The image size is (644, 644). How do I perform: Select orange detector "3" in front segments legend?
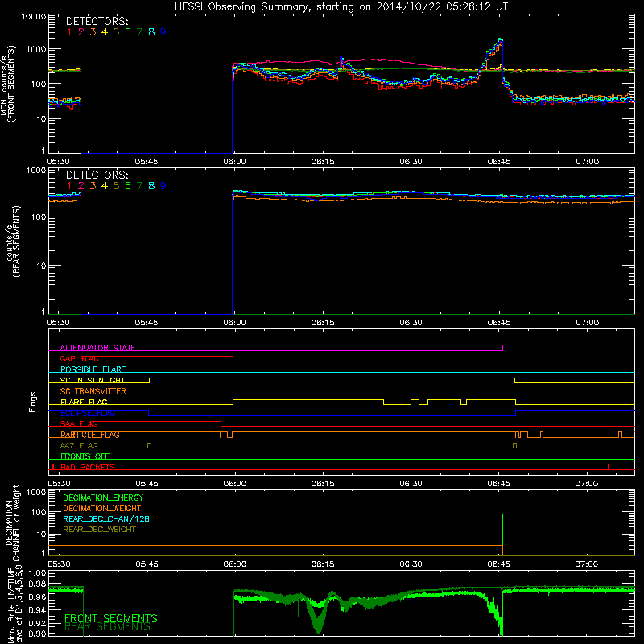coord(93,32)
